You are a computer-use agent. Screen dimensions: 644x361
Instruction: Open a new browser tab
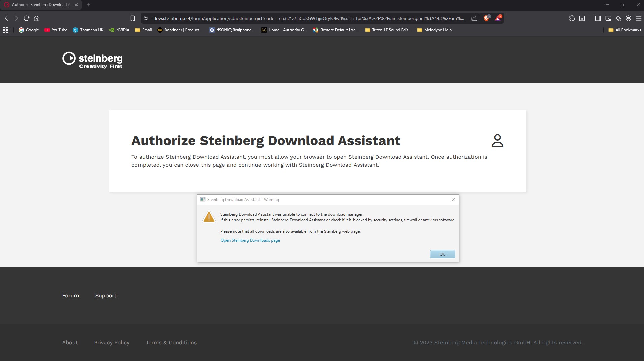(x=89, y=5)
